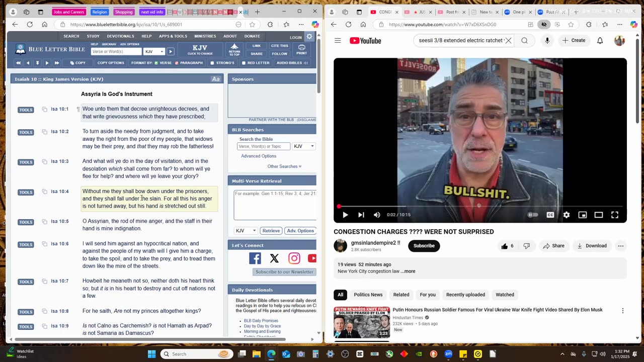Open Putin Honours Russian Soldier thumbnail
Image resolution: width=644 pixels, height=362 pixels.
click(x=361, y=322)
